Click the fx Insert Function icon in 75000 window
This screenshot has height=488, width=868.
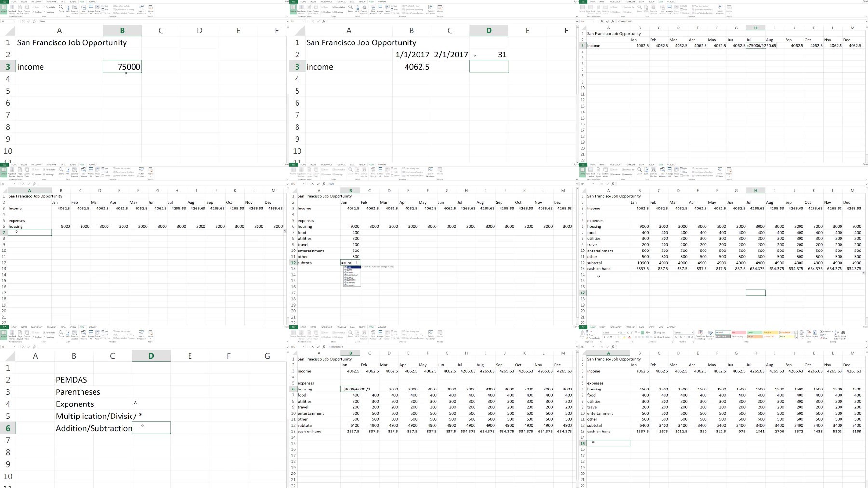point(34,21)
